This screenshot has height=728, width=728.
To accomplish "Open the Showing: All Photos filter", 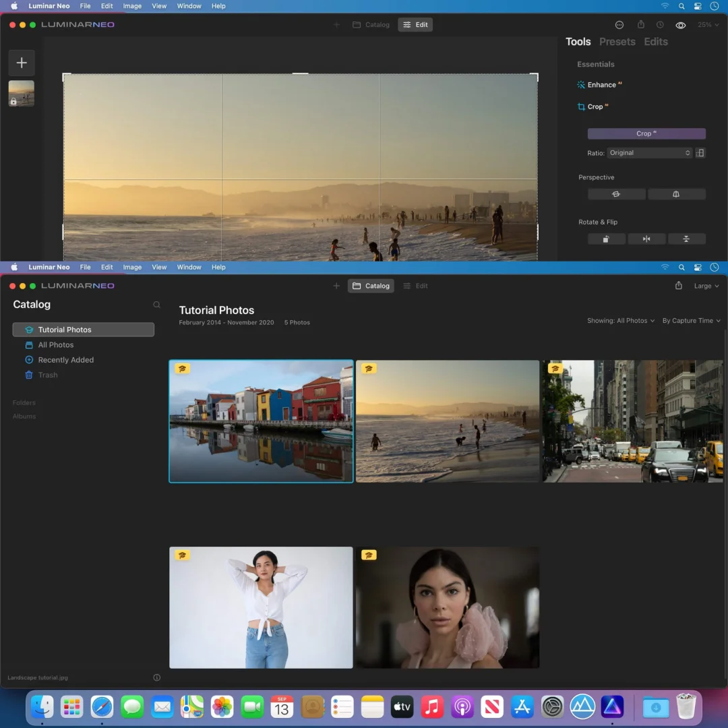I will 621,321.
